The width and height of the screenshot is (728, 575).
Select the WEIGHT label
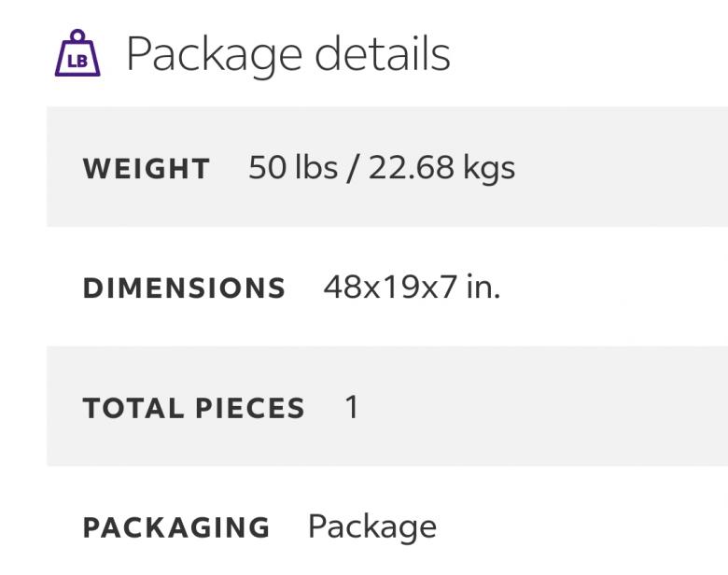(x=147, y=169)
